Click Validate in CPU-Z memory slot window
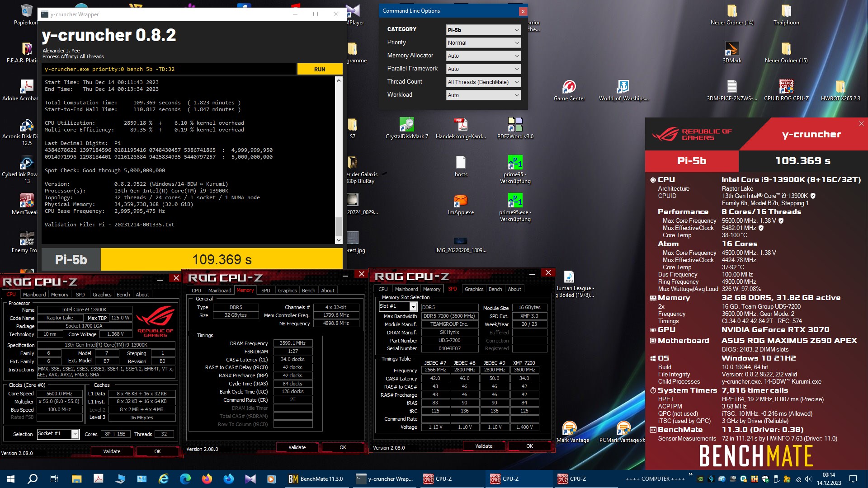Viewport: 868px width, 488px height. pyautogui.click(x=484, y=446)
